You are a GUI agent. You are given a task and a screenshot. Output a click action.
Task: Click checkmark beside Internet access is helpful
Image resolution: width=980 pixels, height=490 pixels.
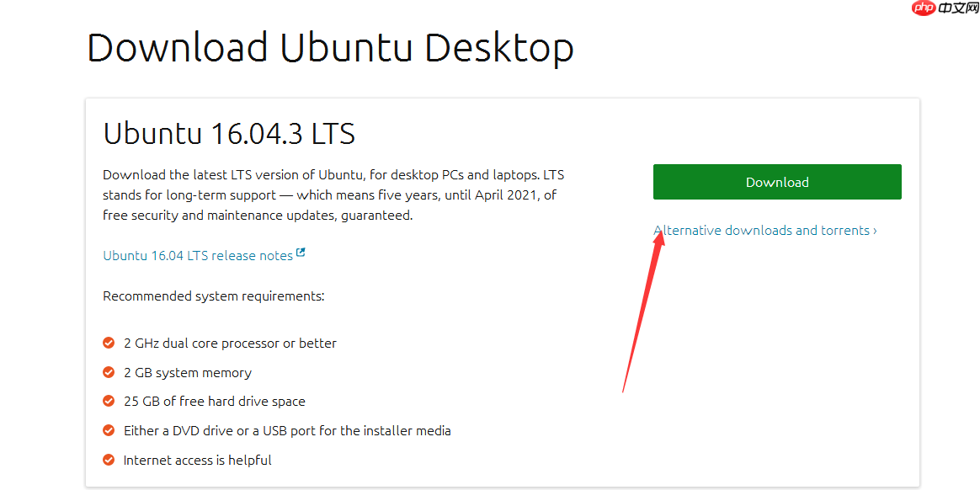109,460
